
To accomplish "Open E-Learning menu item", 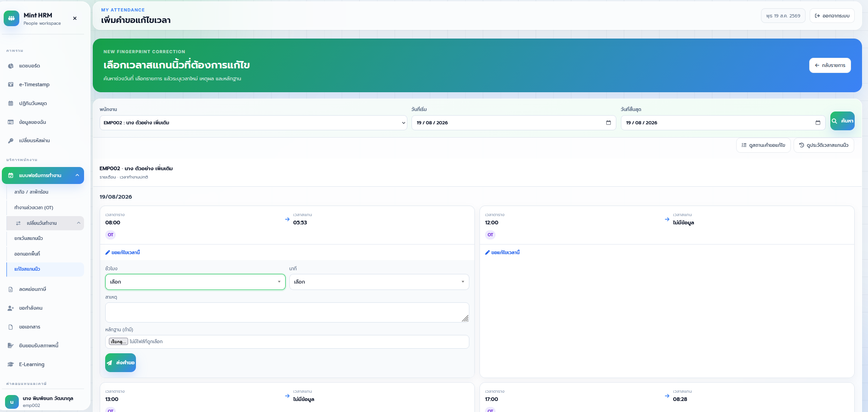I will point(43,364).
